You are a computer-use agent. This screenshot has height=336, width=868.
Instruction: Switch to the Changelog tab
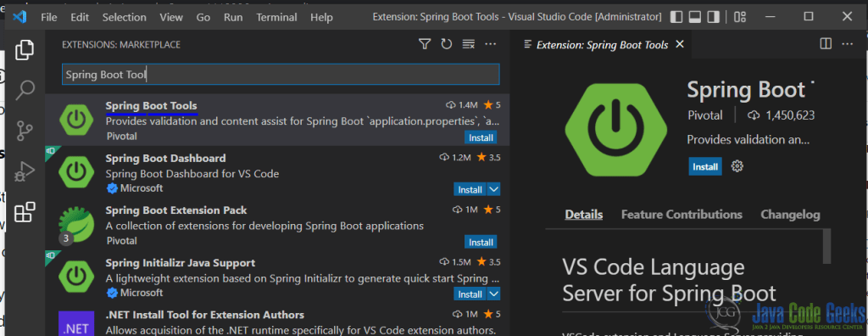click(790, 215)
